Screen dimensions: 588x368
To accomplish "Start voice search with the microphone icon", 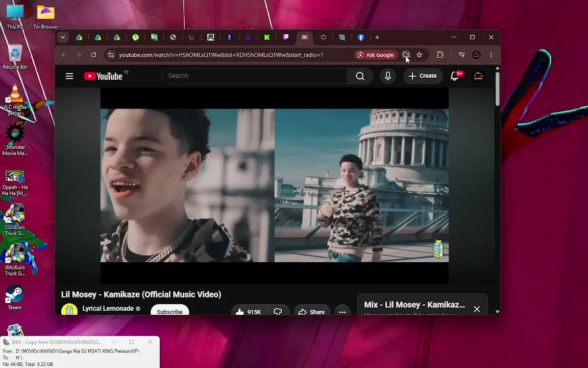I will [x=388, y=76].
